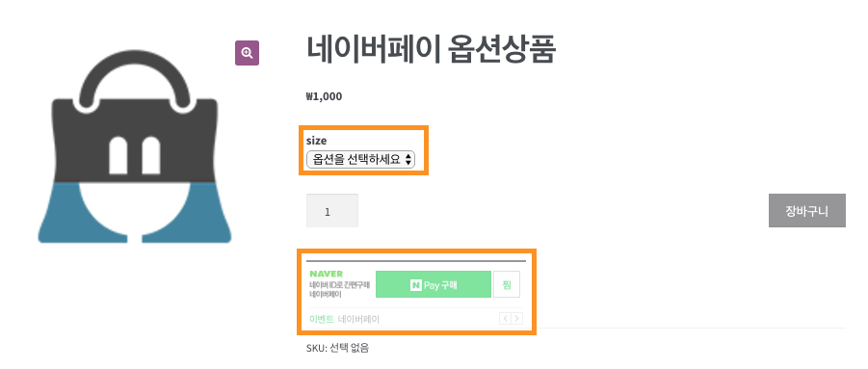Click the 찜 wishlist button
868x369 pixels.
[507, 284]
